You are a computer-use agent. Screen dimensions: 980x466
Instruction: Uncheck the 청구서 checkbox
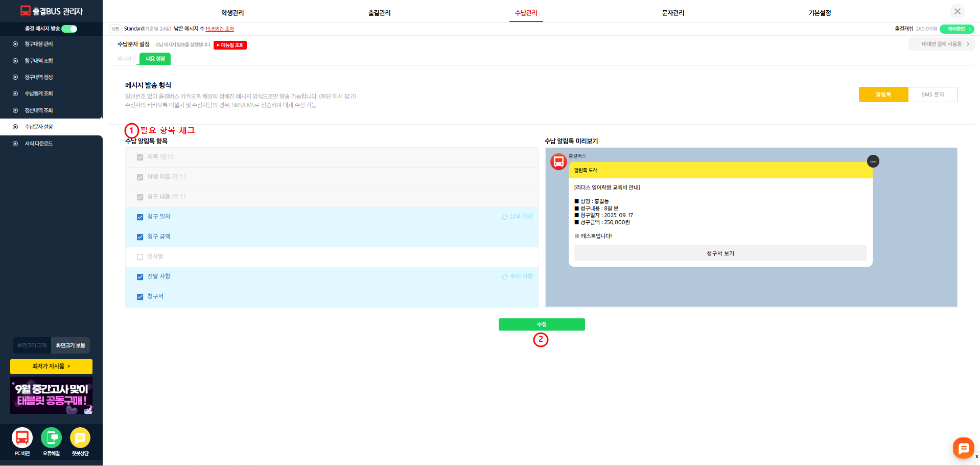coord(140,297)
